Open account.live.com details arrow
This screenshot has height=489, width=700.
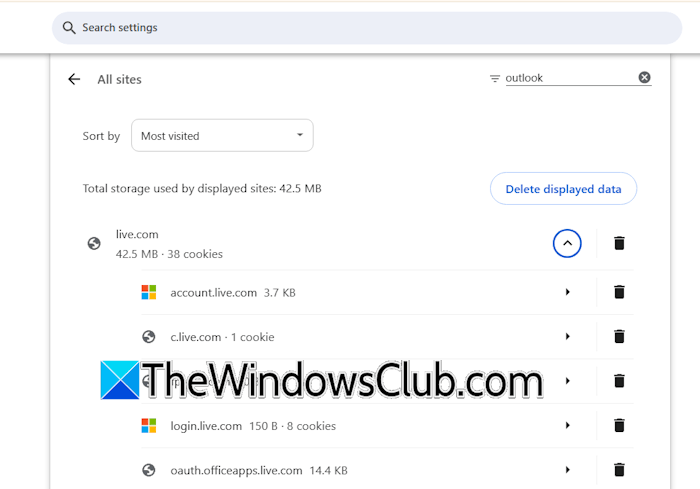pos(567,292)
